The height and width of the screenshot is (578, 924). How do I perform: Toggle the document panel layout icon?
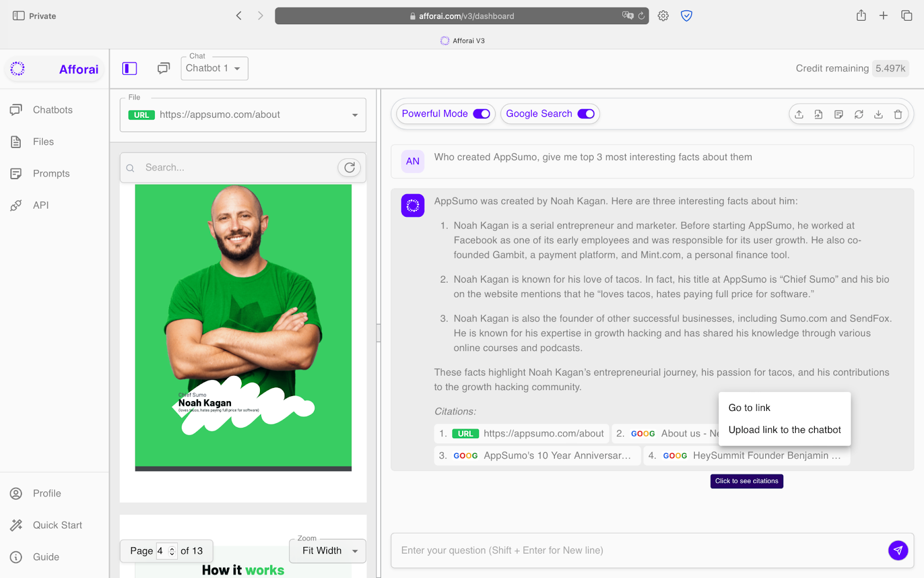pyautogui.click(x=129, y=69)
